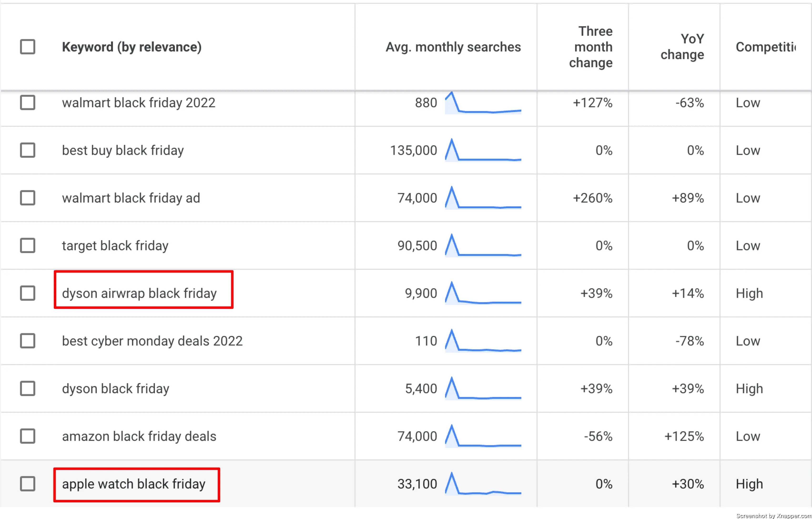Open trend sparkline for walmart black friday 2022
Image resolution: width=812 pixels, height=519 pixels.
pos(483,102)
